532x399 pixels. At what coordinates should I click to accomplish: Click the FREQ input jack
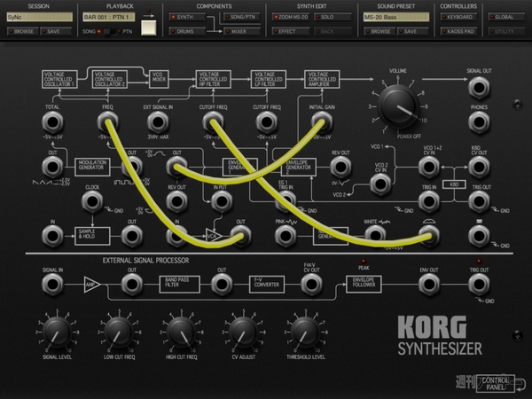(x=108, y=122)
